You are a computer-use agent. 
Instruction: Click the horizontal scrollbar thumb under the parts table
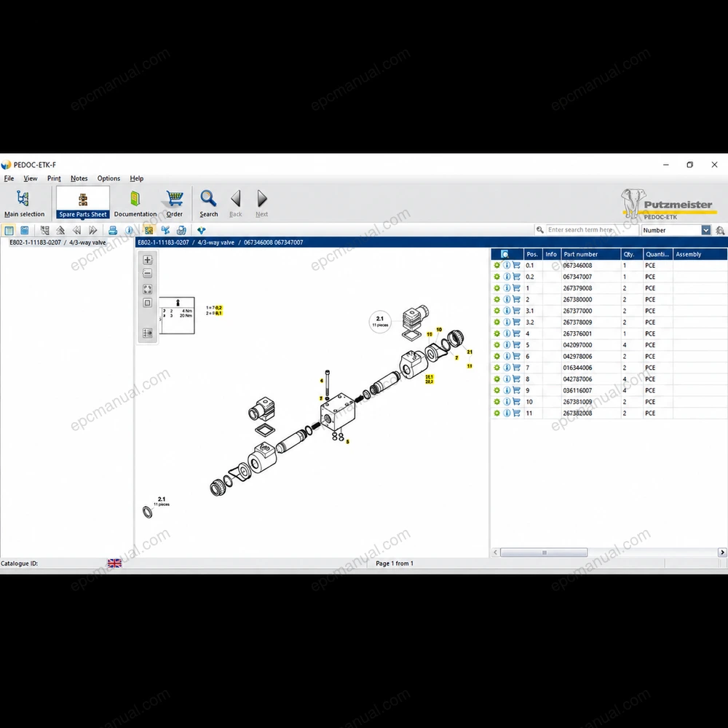pyautogui.click(x=544, y=553)
